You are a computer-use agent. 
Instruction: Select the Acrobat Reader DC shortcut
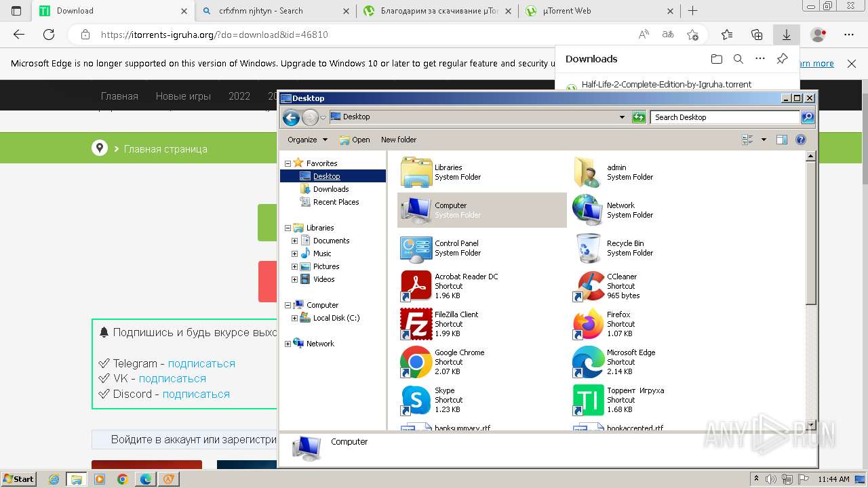coord(416,286)
